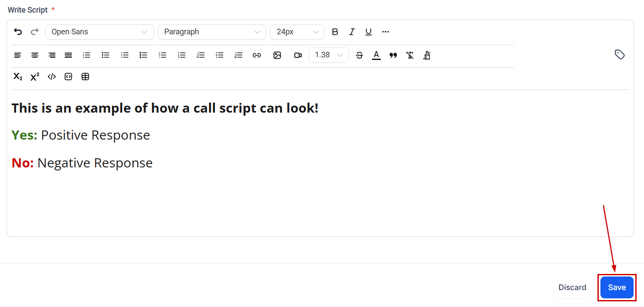The image size is (644, 307).
Task: Insert a disc bulleted list
Action: [x=105, y=55]
